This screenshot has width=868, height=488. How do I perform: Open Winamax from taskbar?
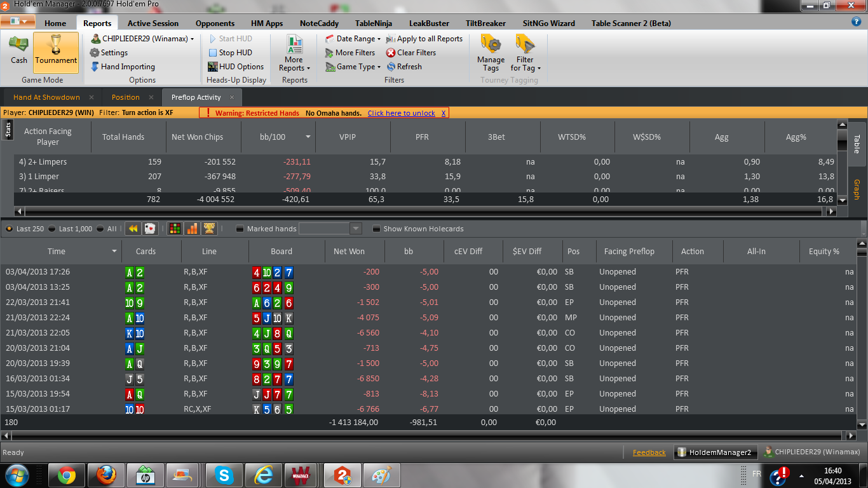pyautogui.click(x=300, y=475)
